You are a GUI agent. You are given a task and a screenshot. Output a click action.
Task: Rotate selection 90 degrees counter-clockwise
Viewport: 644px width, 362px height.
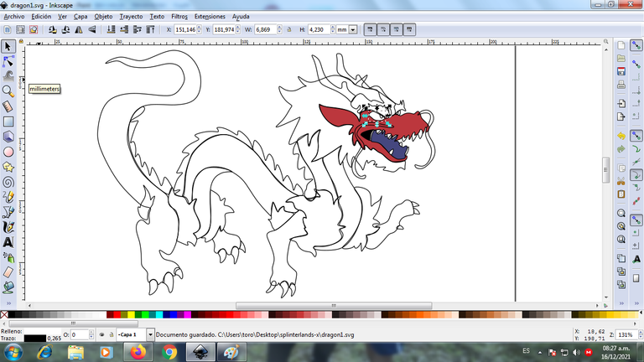pyautogui.click(x=52, y=29)
